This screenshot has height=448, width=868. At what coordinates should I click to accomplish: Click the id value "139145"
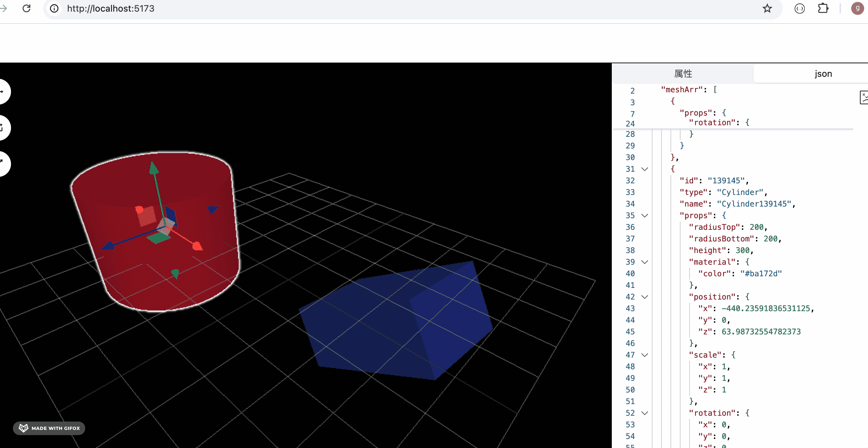coord(726,180)
